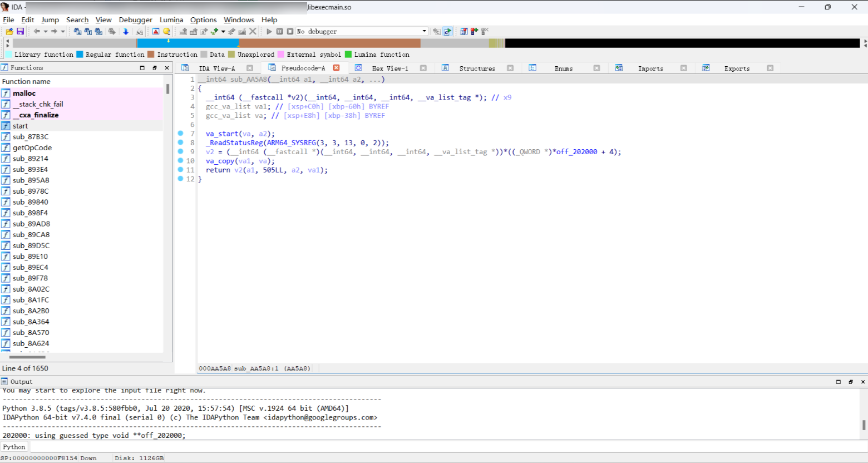Close the Hex View-1 tab
The height and width of the screenshot is (463, 868).
[x=423, y=68]
